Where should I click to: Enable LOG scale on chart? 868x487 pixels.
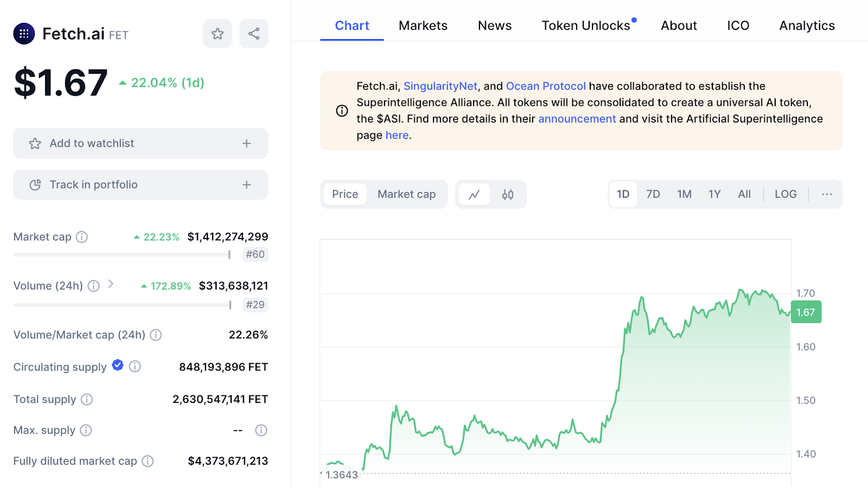(785, 194)
